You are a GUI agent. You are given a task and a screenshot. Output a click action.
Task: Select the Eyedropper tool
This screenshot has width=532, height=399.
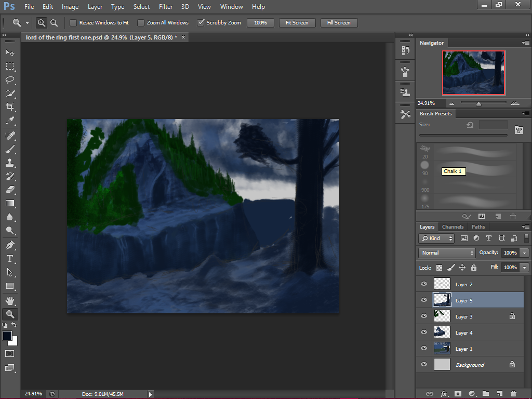point(10,121)
